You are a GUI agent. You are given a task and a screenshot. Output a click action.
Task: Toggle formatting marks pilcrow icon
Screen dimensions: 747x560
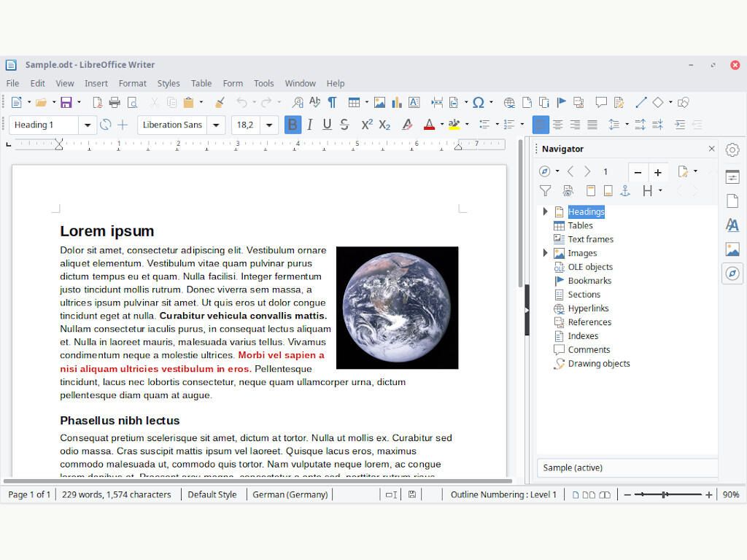click(333, 103)
